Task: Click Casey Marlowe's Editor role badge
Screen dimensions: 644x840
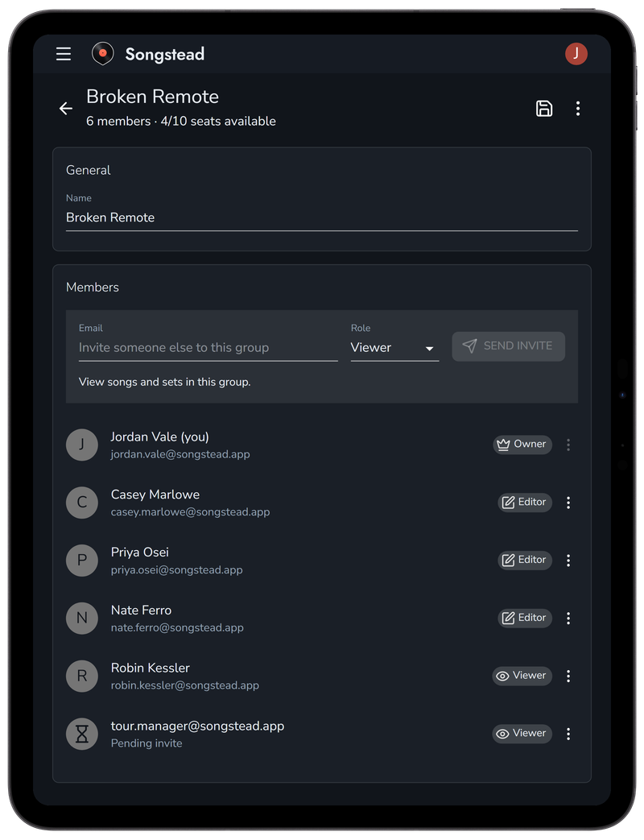Action: 525,502
